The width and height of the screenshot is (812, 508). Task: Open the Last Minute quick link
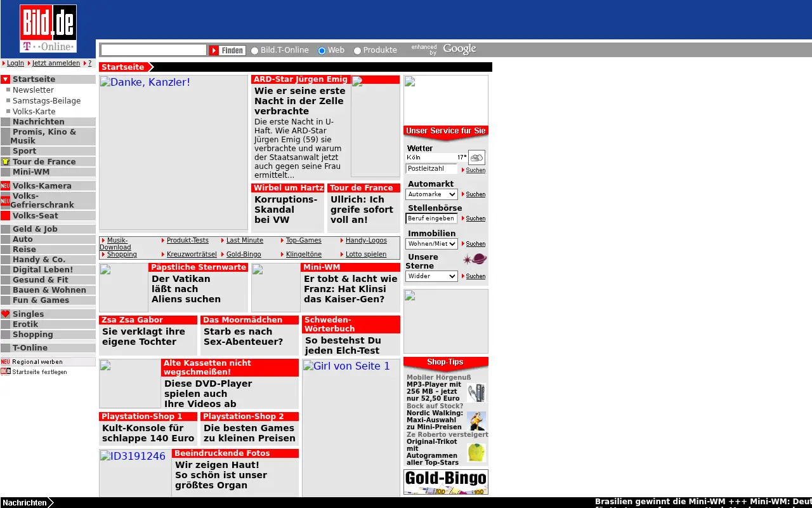coord(245,241)
